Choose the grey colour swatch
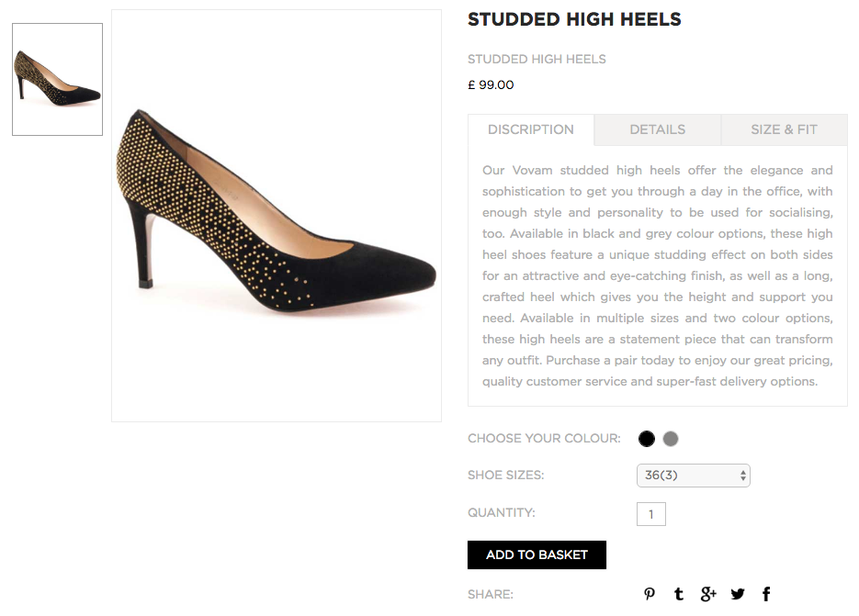This screenshot has width=859, height=616. (x=671, y=439)
